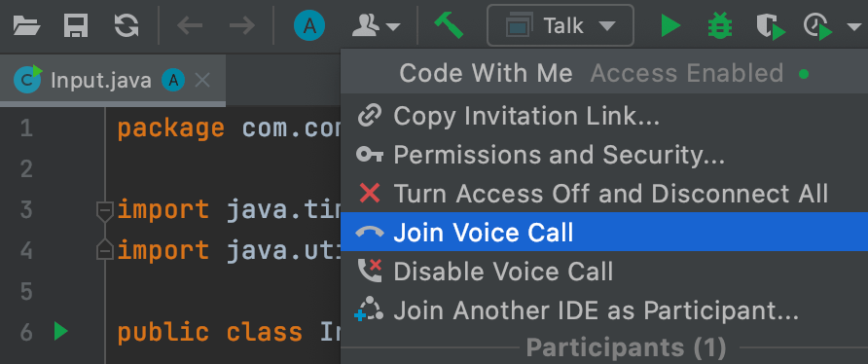This screenshot has width=868, height=364.
Task: Start debugging with the green bug icon
Action: 720,26
